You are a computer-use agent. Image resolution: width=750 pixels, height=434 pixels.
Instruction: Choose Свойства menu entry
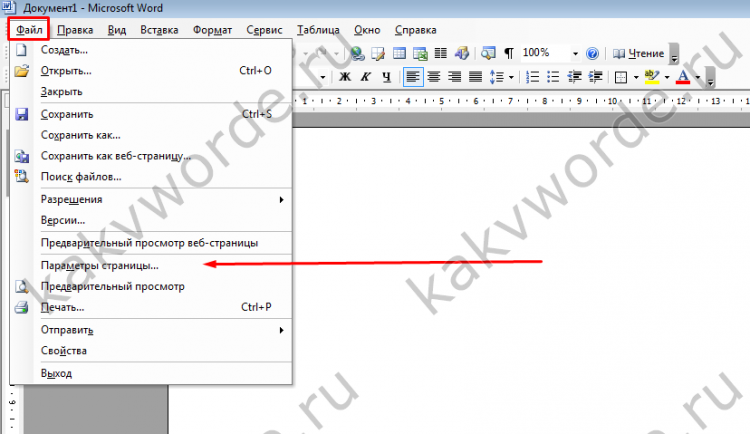(x=151, y=351)
